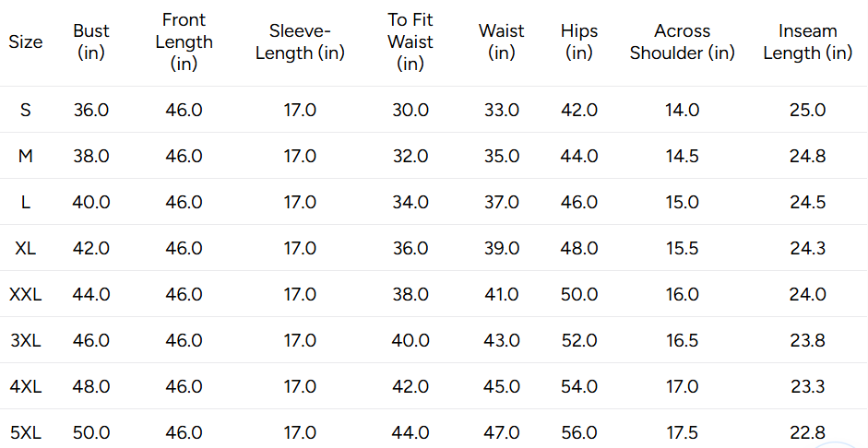Image resolution: width=868 pixels, height=448 pixels.
Task: Select the 4XL size row label
Action: (26, 386)
